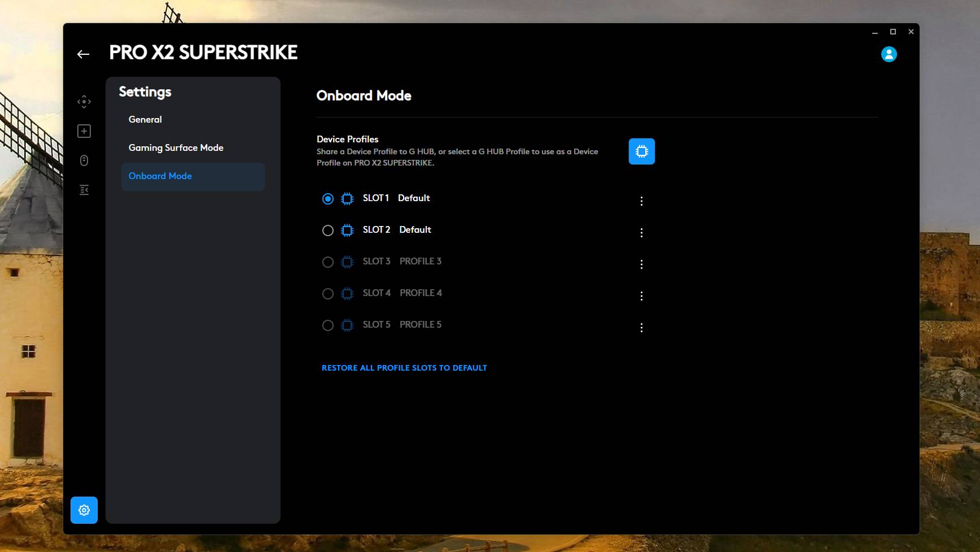Image resolution: width=980 pixels, height=552 pixels.
Task: Open the Gaming Surface Mode settings
Action: (x=176, y=147)
